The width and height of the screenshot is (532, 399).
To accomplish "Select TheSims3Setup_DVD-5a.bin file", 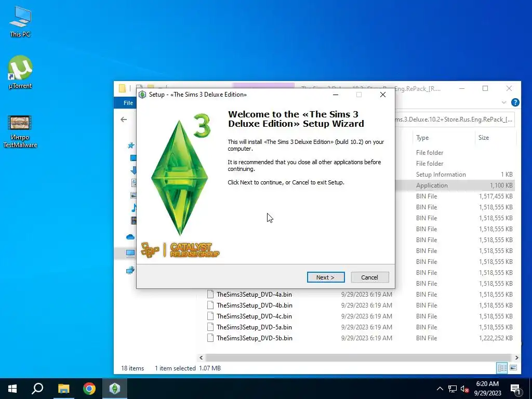I will click(254, 327).
